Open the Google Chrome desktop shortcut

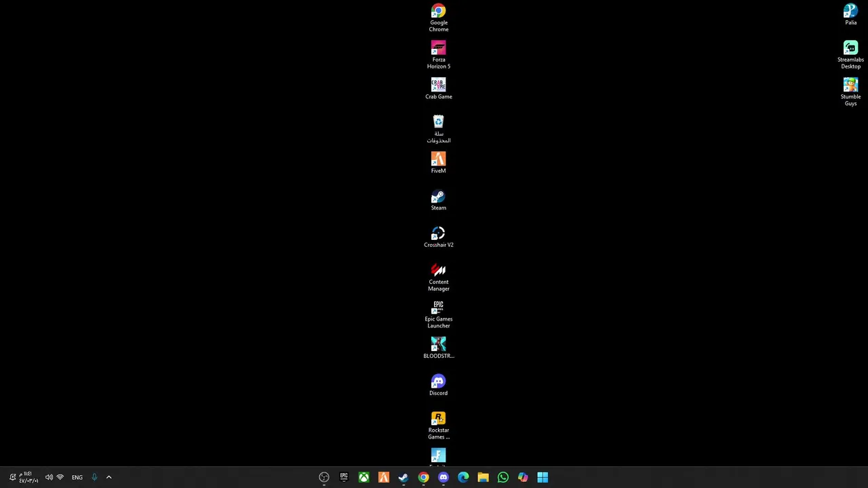point(438,18)
